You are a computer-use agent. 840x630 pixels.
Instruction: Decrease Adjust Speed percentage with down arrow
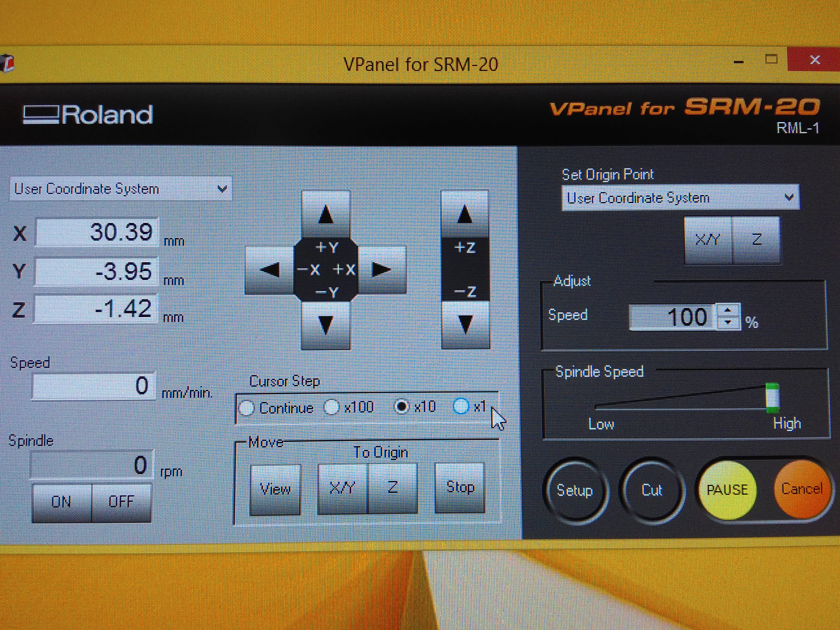(728, 322)
